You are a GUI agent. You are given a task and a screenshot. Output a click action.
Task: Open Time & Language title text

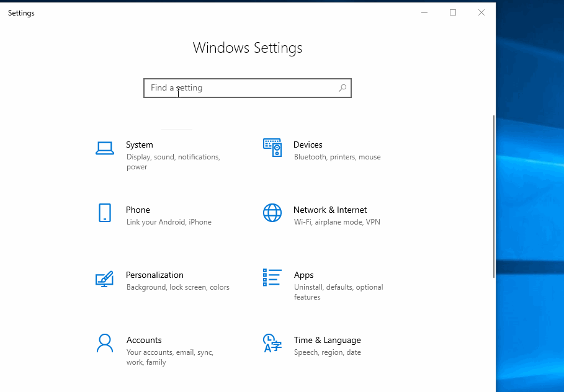click(327, 340)
